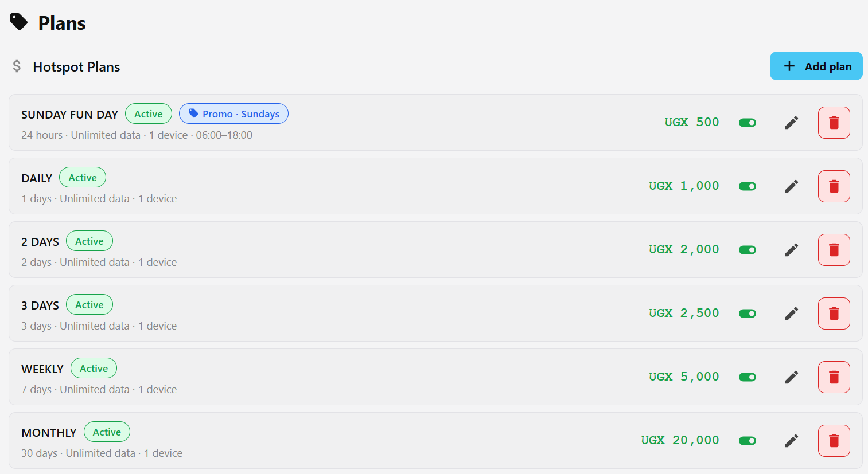The image size is (868, 474).
Task: Click Active badge on MONTHLY plan
Action: click(107, 432)
